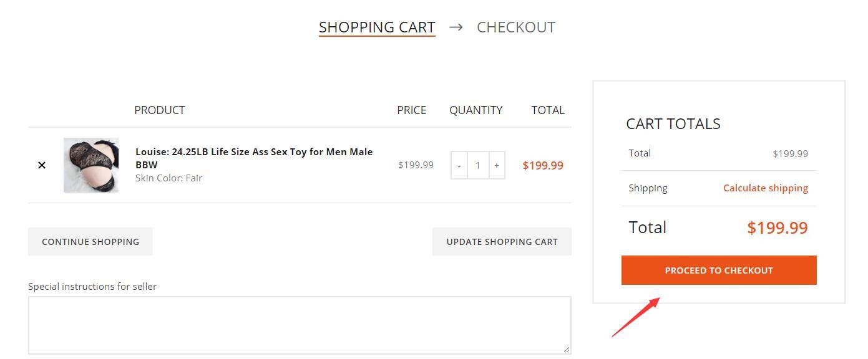Click Update Shopping Cart button
Viewport: 868px width, 359px height.
click(502, 241)
